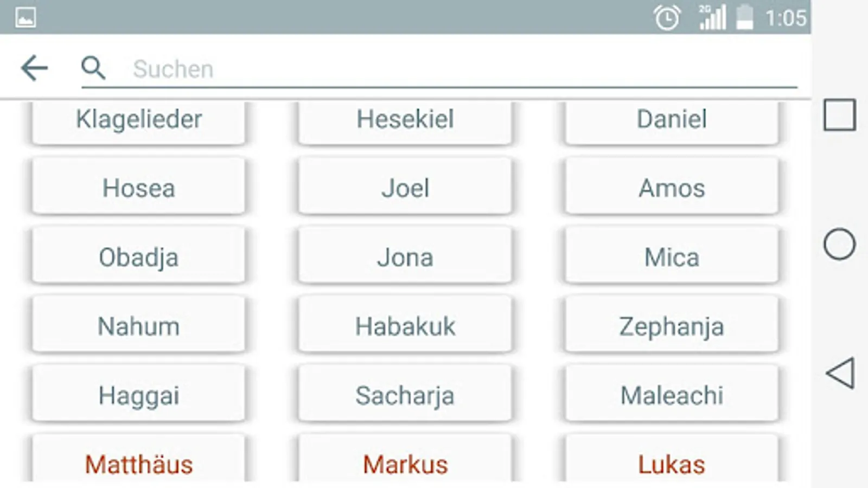Open the Daniel book

coord(672,120)
